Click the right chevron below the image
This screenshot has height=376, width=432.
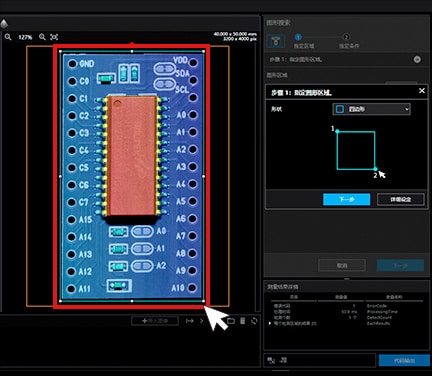click(x=201, y=321)
